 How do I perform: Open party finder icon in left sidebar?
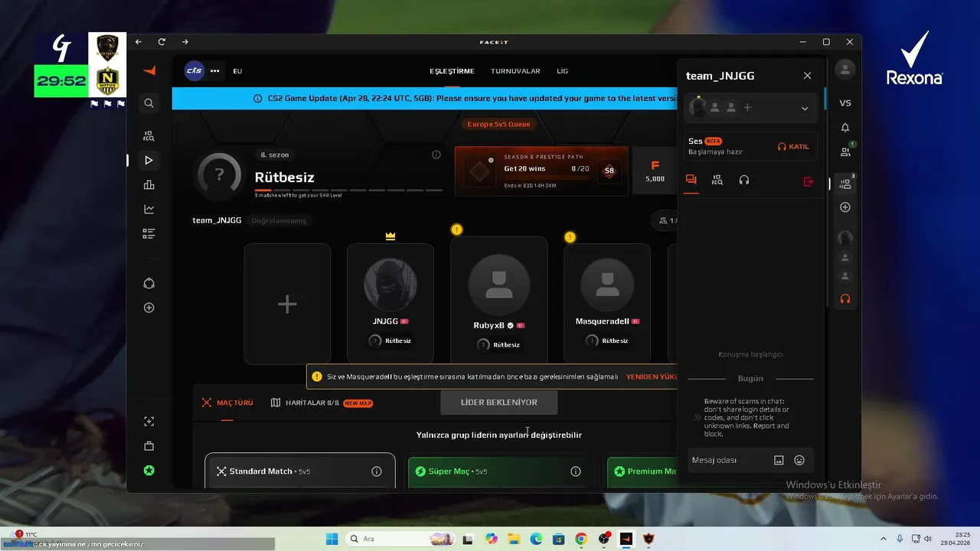click(149, 136)
